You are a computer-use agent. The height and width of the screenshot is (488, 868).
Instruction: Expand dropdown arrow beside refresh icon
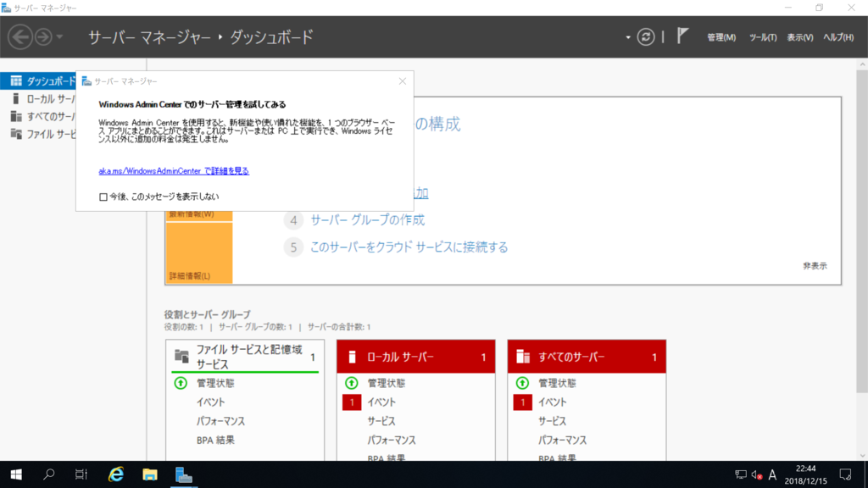point(628,37)
